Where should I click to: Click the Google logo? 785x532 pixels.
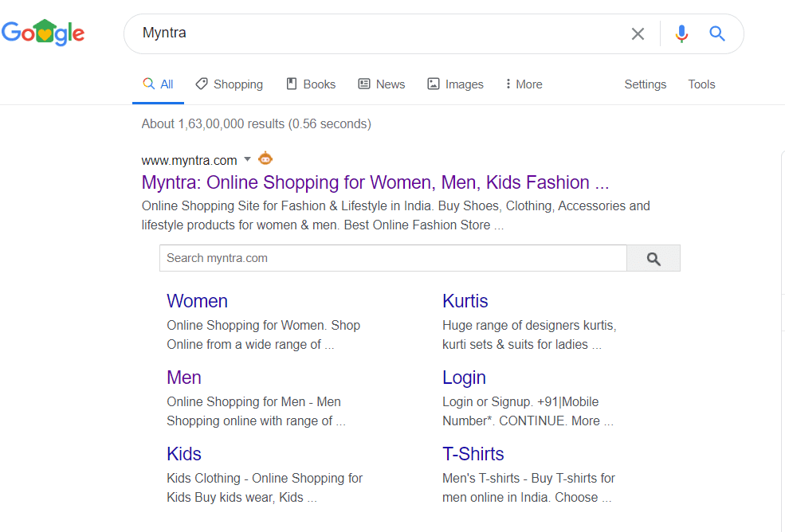click(x=43, y=33)
